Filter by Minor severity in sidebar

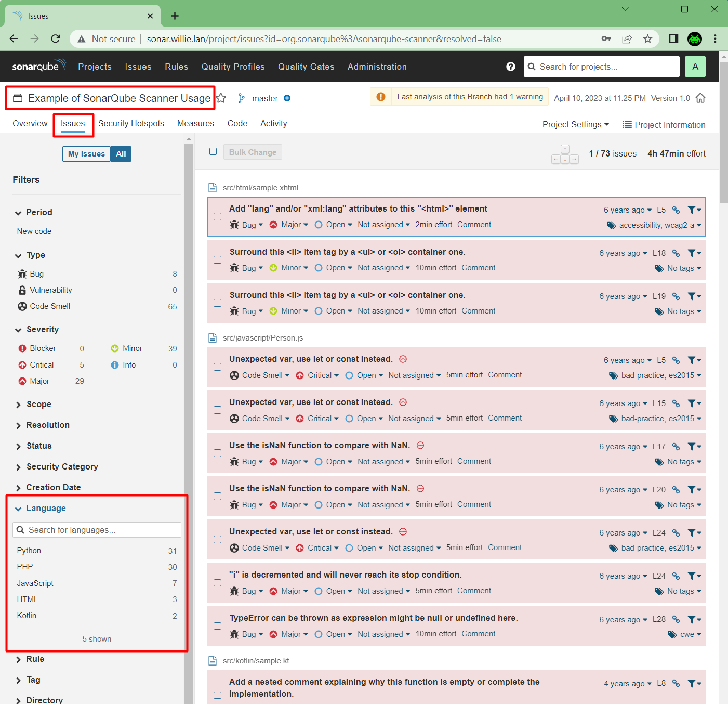144,348
